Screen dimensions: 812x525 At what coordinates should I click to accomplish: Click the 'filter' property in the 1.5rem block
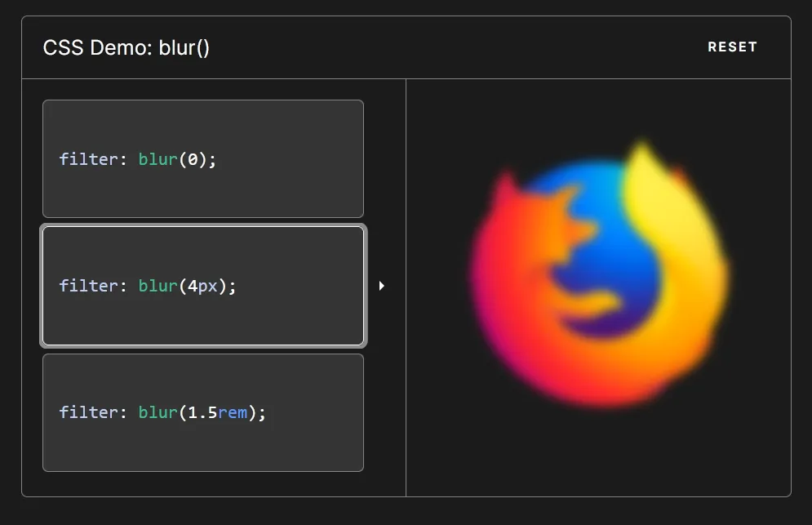pyautogui.click(x=88, y=412)
